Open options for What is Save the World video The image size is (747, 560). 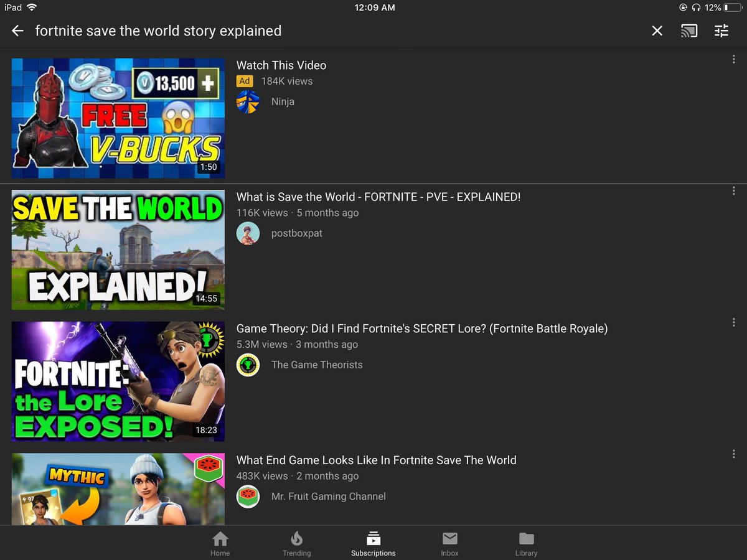click(x=734, y=191)
